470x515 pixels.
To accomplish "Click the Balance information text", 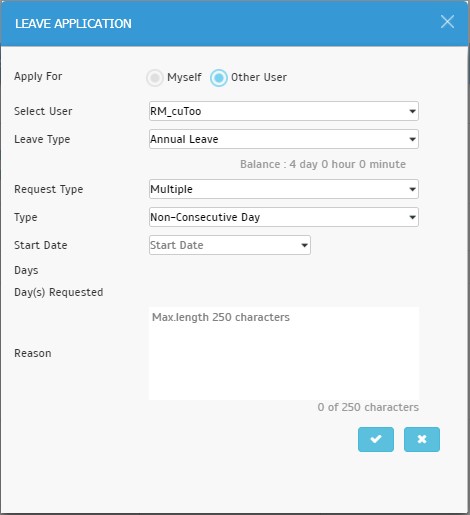I will (323, 164).
